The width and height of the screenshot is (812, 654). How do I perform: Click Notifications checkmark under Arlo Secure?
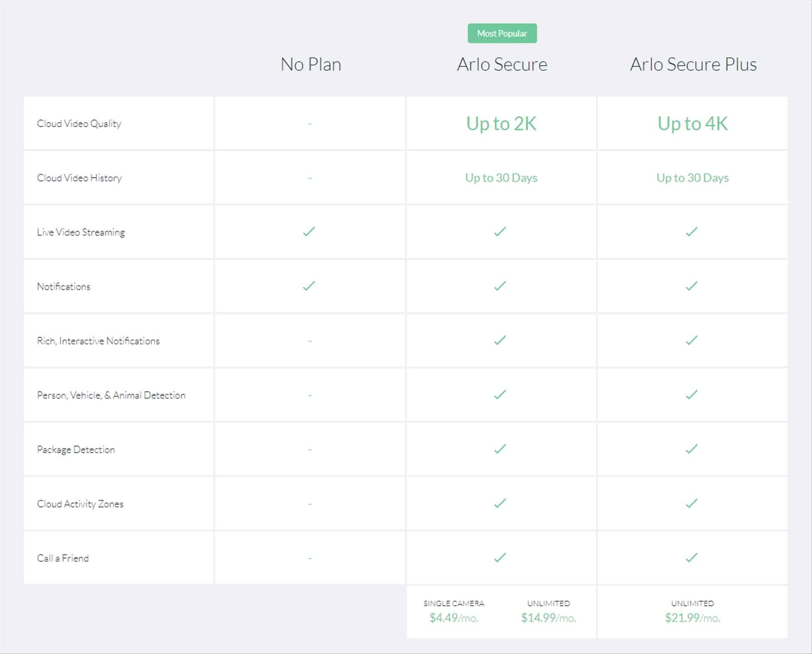pyautogui.click(x=500, y=286)
